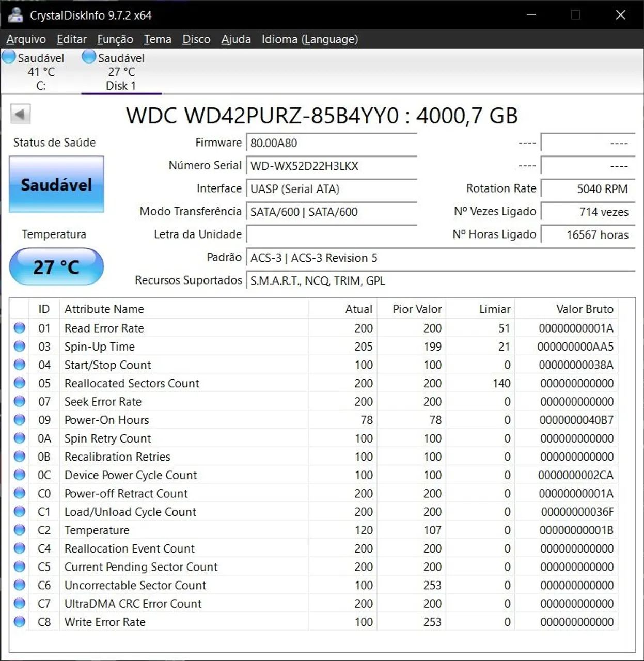The width and height of the screenshot is (644, 661).
Task: Click the blue status icon for Spin Retry Count
Action: pyautogui.click(x=20, y=438)
